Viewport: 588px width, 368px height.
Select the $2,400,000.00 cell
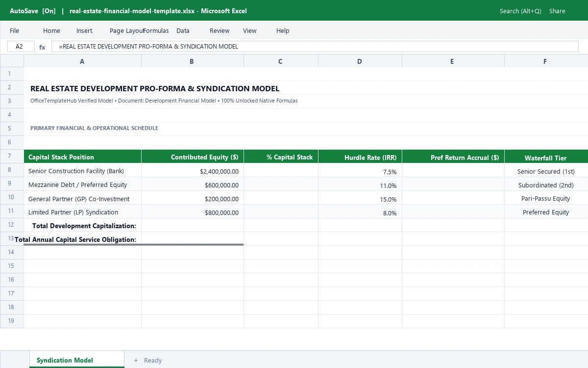(x=192, y=170)
